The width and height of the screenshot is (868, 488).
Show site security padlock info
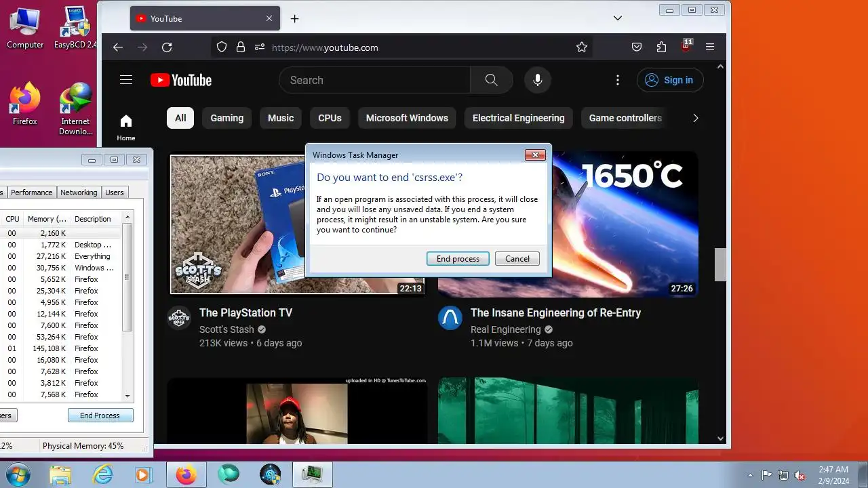coord(240,47)
